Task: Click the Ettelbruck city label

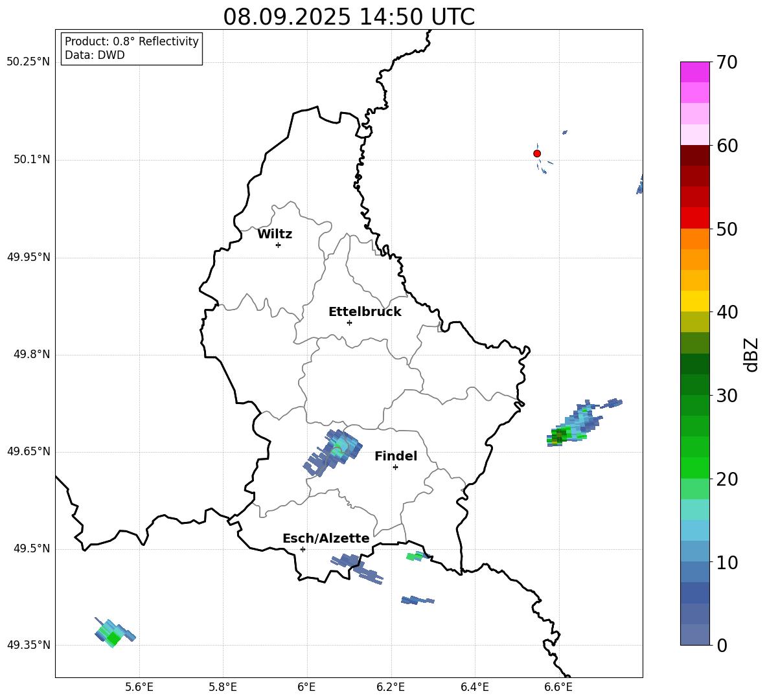Action: coord(365,312)
